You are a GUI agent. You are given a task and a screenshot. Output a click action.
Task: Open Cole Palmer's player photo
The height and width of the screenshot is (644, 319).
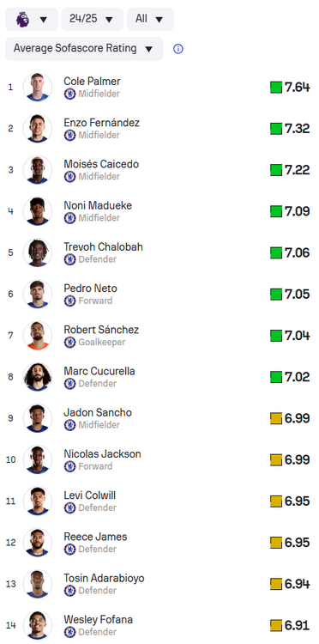click(38, 87)
